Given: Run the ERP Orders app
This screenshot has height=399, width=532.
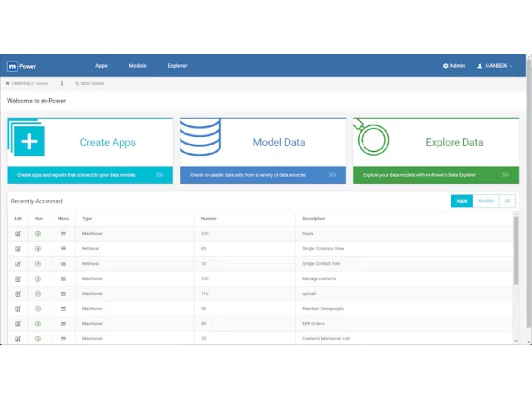Looking at the screenshot, I should 38,324.
